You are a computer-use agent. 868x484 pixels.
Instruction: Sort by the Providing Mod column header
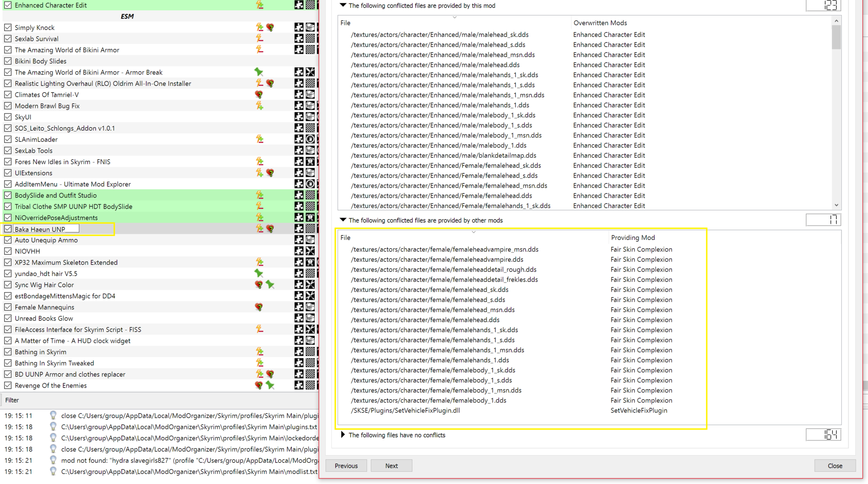(x=632, y=237)
